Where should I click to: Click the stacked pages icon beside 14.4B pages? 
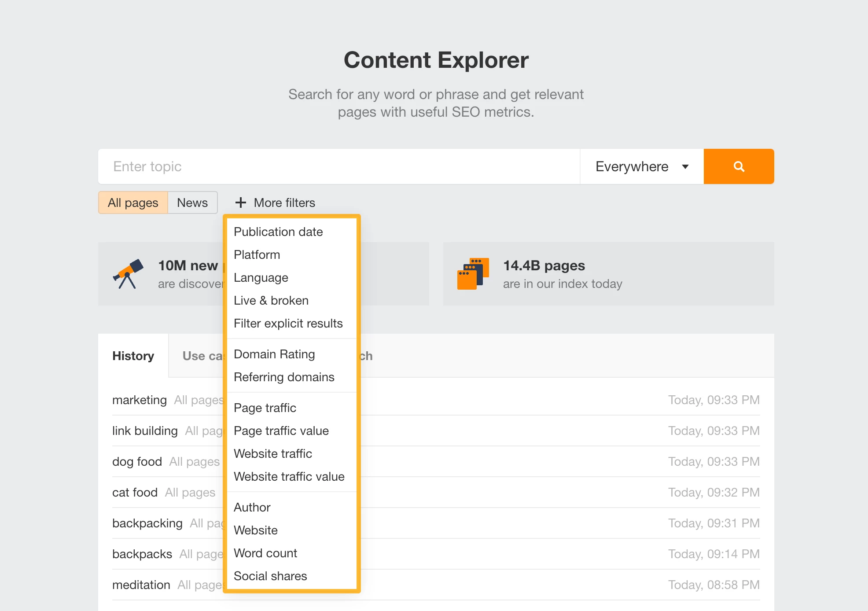coord(473,274)
